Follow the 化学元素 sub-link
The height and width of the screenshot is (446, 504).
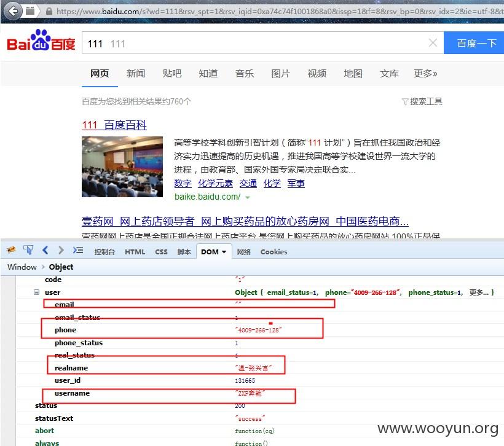(x=215, y=183)
